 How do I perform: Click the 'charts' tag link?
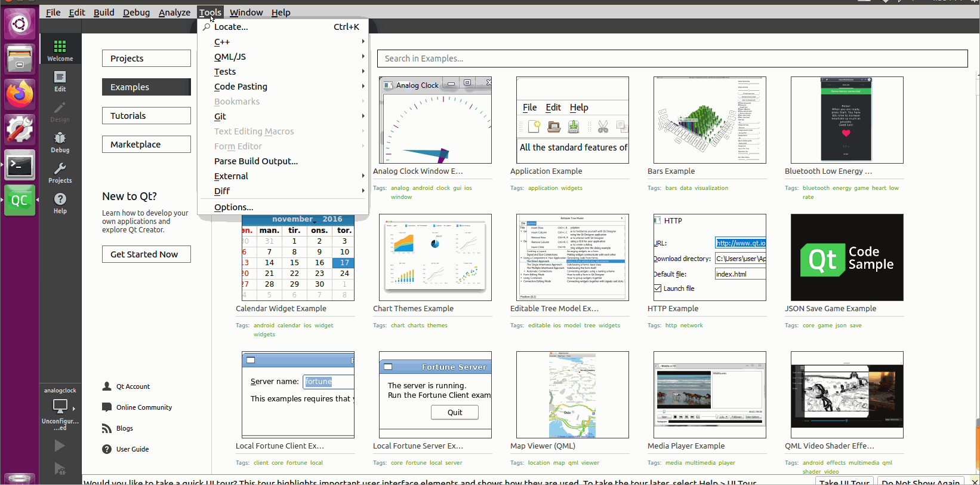point(416,326)
